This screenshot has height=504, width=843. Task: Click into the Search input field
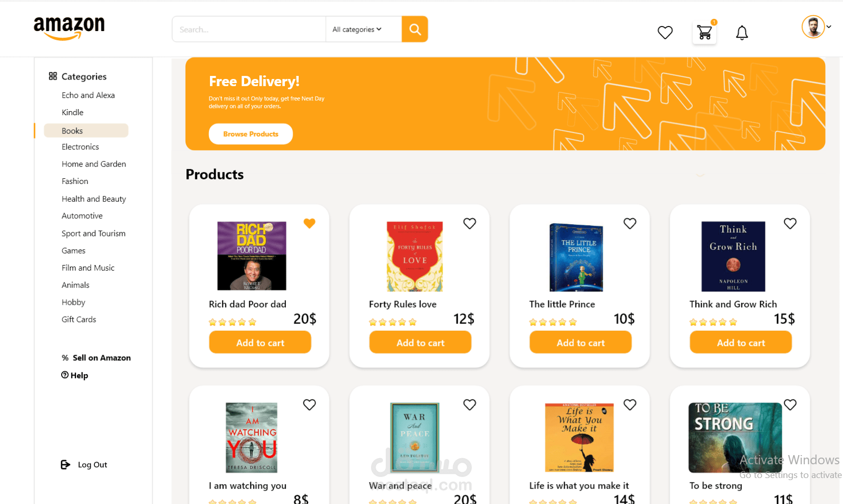(x=249, y=30)
